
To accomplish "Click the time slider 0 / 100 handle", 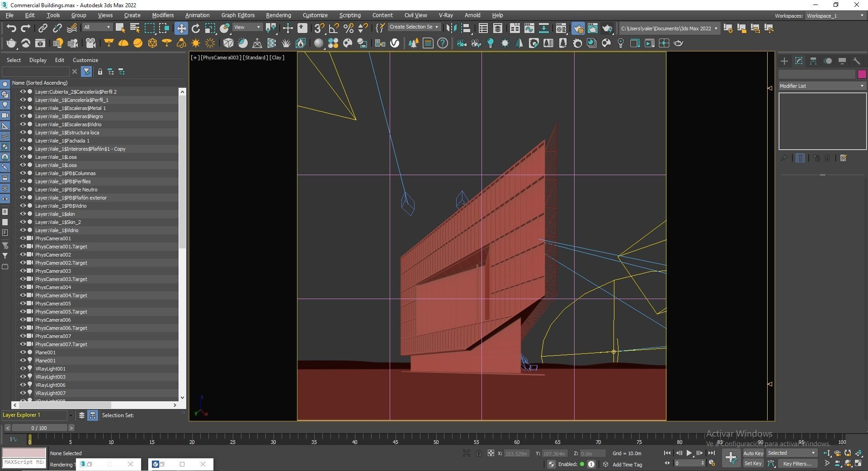I will 39,428.
